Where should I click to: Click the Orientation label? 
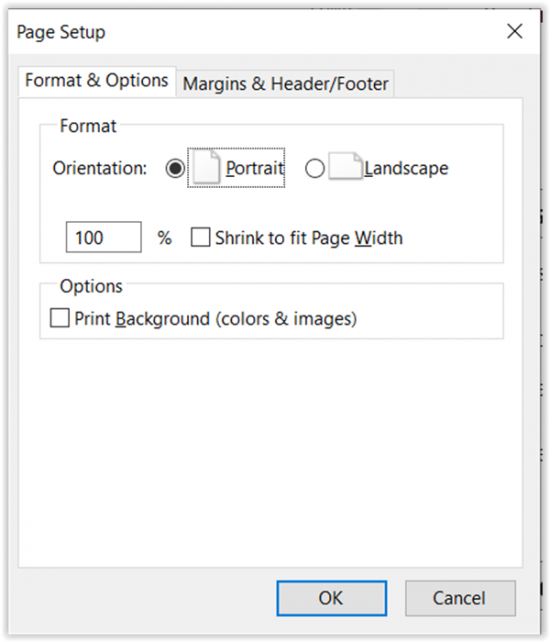[x=100, y=168]
